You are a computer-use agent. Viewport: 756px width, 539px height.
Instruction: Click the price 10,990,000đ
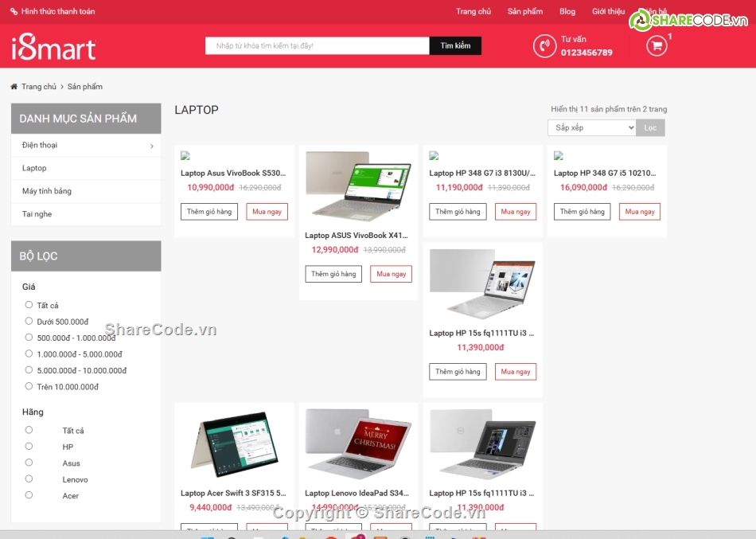pos(211,188)
